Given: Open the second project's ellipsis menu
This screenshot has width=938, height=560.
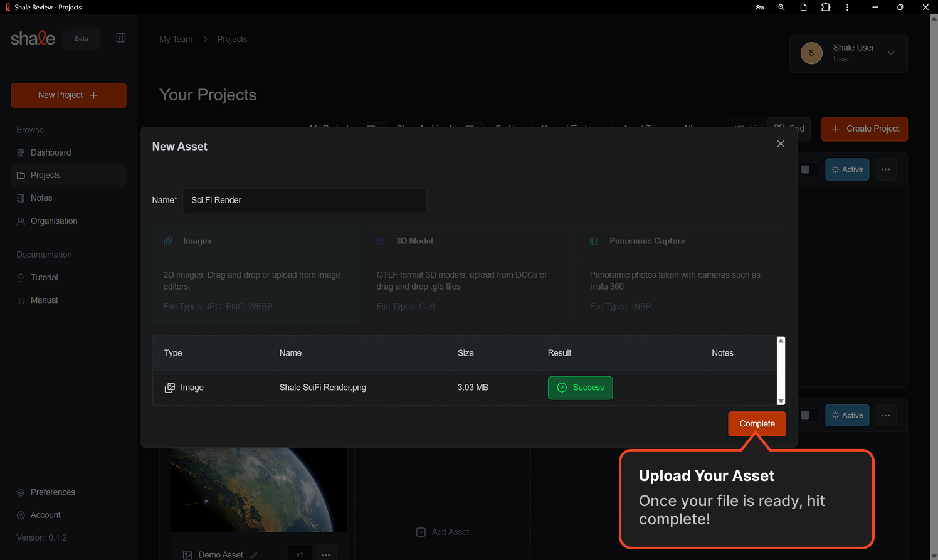Looking at the screenshot, I should coord(885,415).
